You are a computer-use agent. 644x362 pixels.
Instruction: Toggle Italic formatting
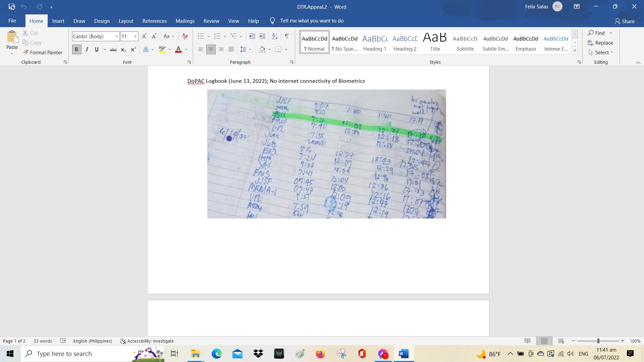tap(87, 49)
